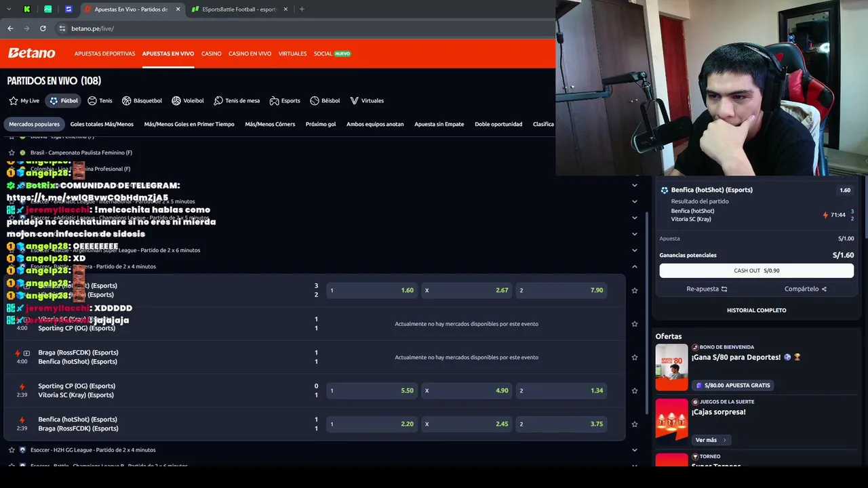Switch to ESportsBattle Football browser tab
This screenshot has width=868, height=488.
239,9
